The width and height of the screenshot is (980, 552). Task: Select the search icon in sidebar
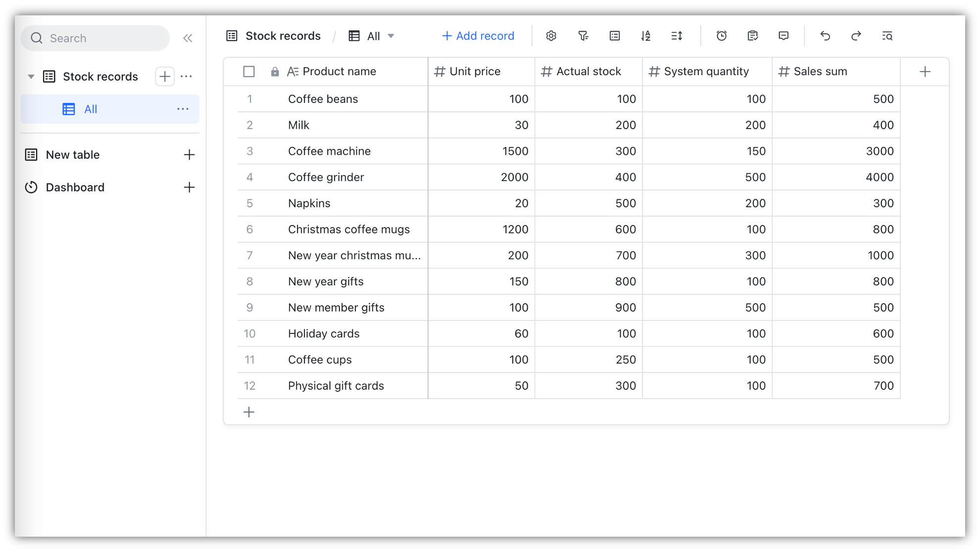[37, 38]
